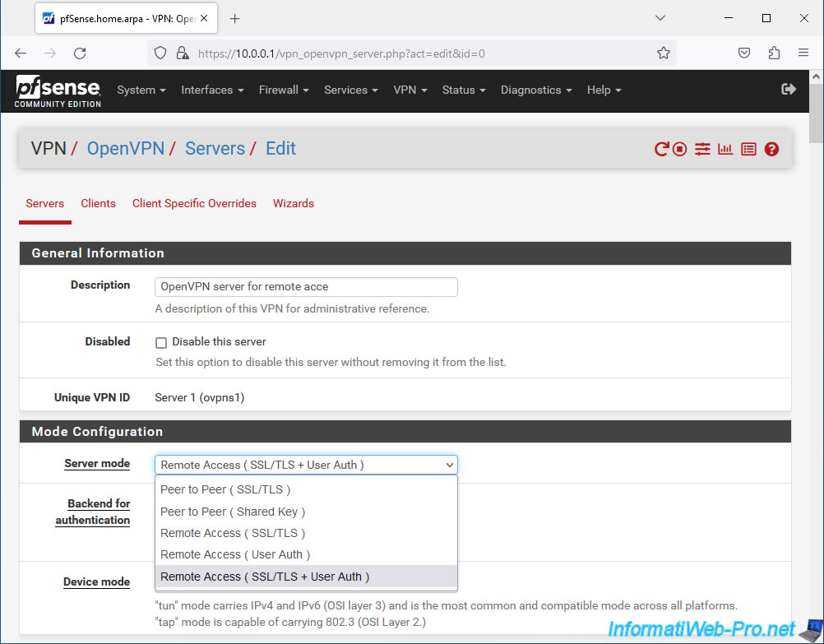Open the Services menu
The height and width of the screenshot is (644, 824).
(x=351, y=90)
